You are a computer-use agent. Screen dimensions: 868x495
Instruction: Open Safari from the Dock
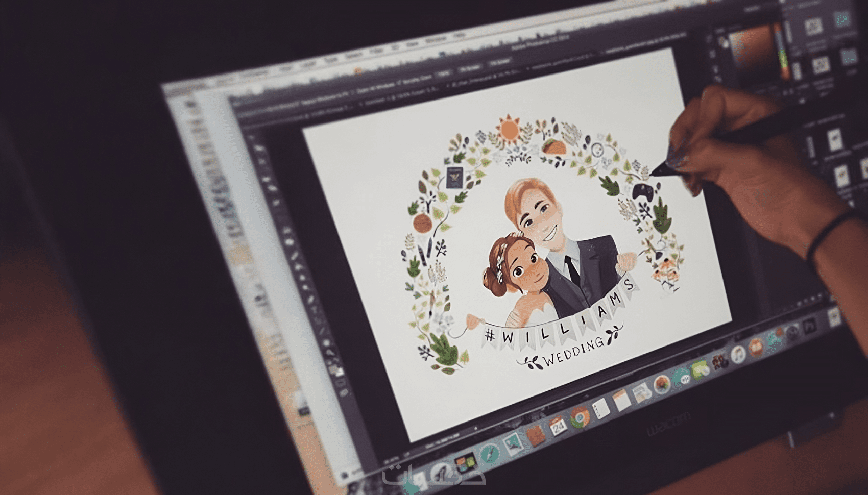[x=489, y=454]
